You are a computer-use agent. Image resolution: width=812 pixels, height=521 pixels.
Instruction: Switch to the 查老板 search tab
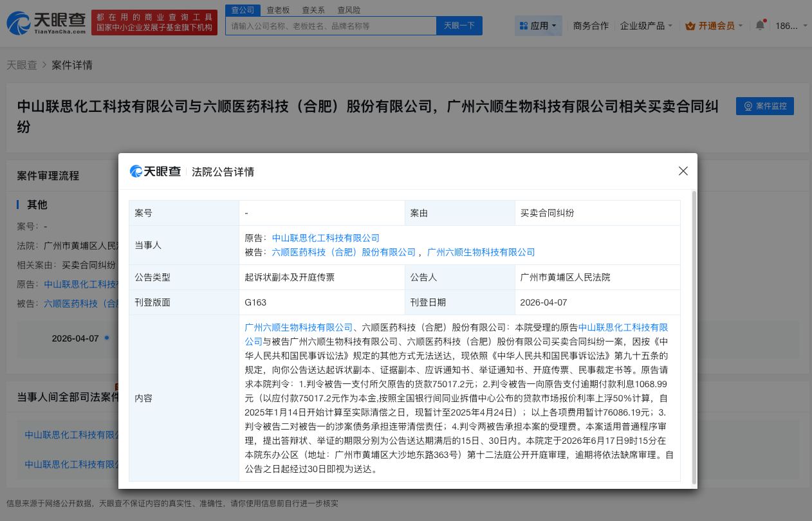[x=278, y=10]
